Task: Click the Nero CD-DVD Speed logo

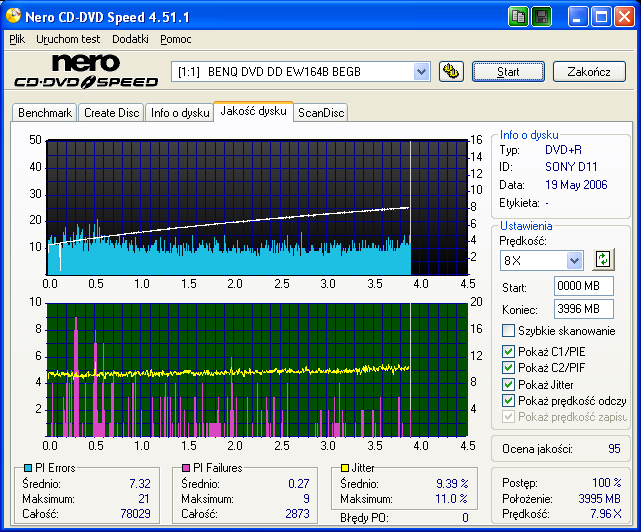Action: (86, 71)
